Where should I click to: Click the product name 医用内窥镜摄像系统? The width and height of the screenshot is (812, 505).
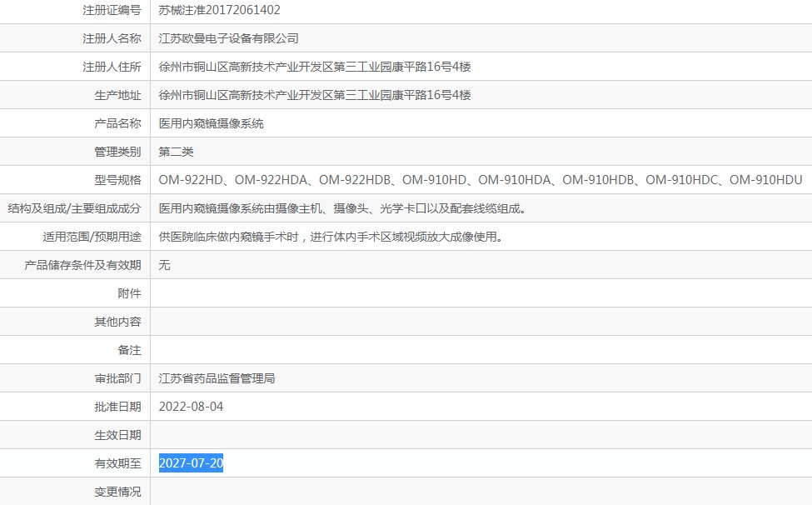tap(211, 123)
